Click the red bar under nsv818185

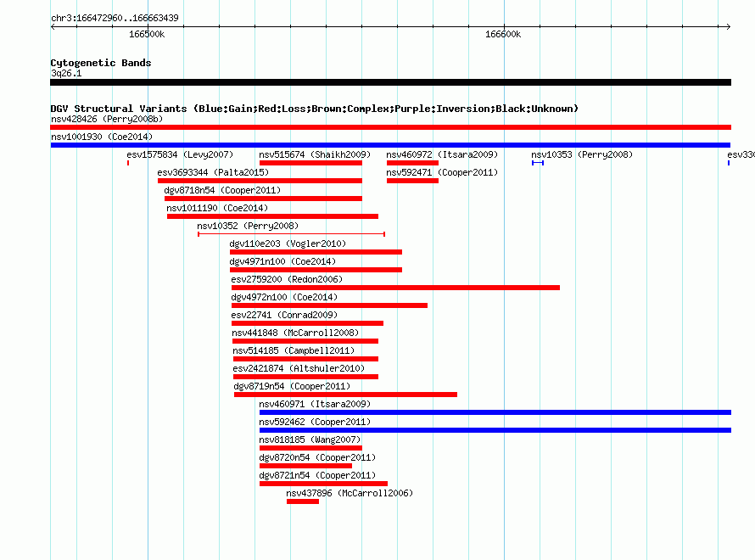click(x=310, y=448)
